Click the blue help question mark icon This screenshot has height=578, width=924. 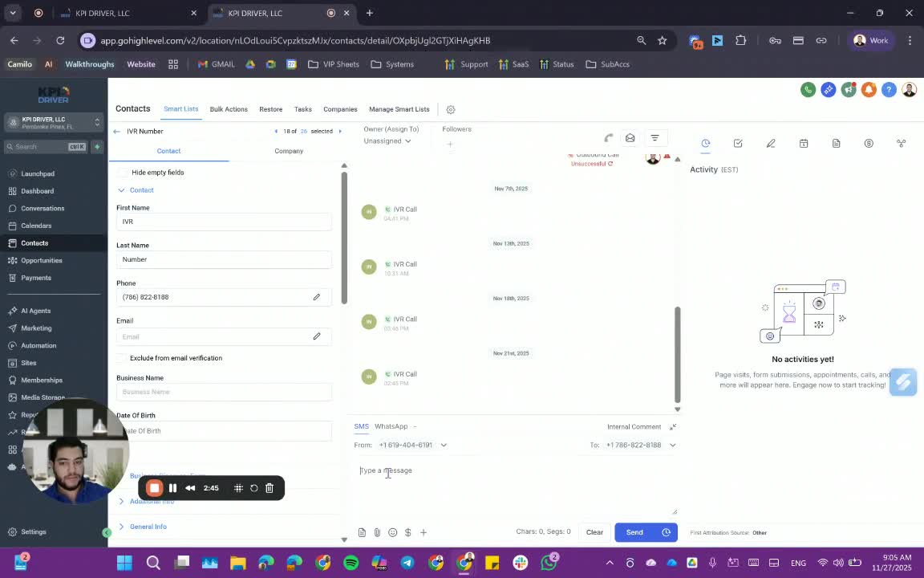point(889,90)
